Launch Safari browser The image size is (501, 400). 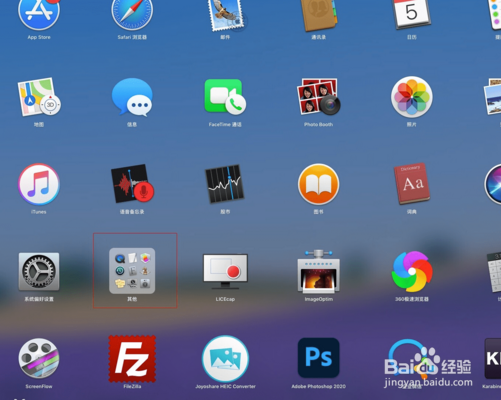(x=132, y=14)
